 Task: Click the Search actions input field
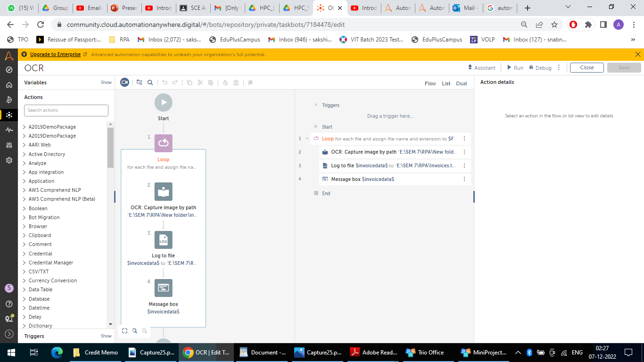[66, 110]
